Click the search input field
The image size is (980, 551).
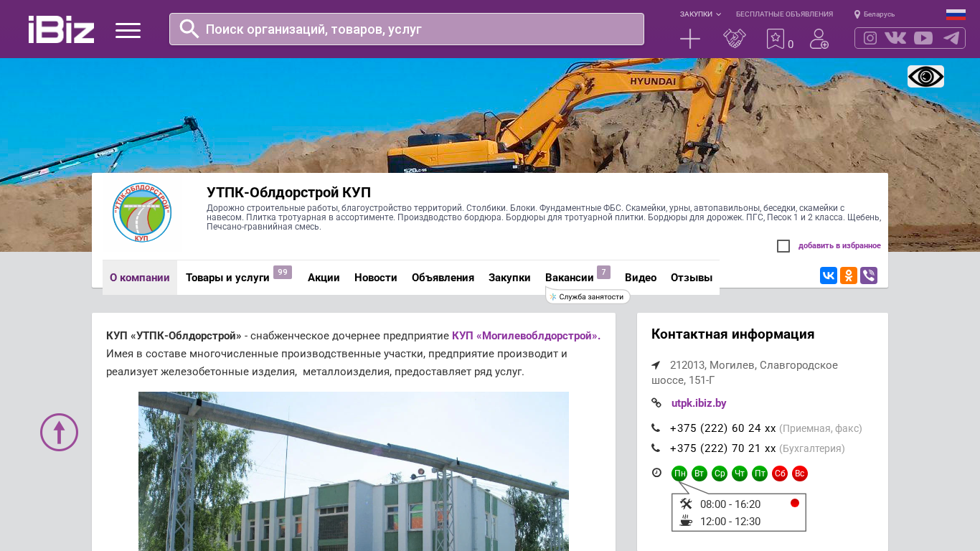tap(407, 29)
